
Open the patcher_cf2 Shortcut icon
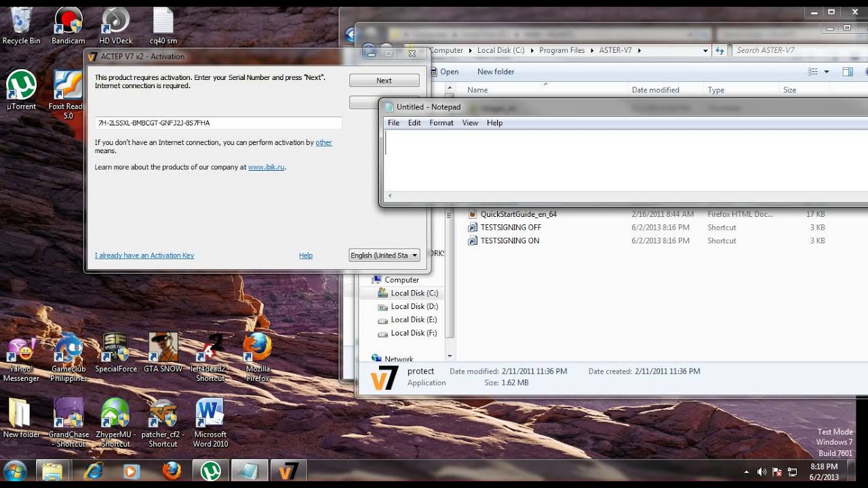coord(163,423)
